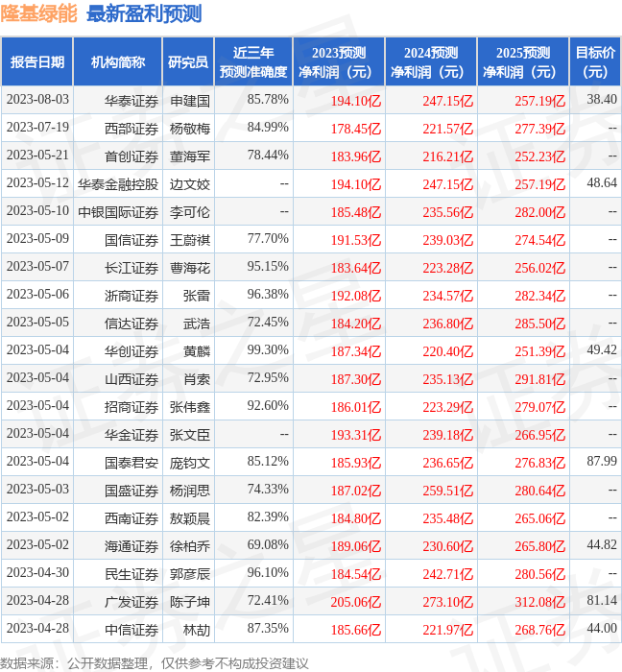Click 2025 forecast 282.00亿
622x672 pixels.
coord(539,212)
